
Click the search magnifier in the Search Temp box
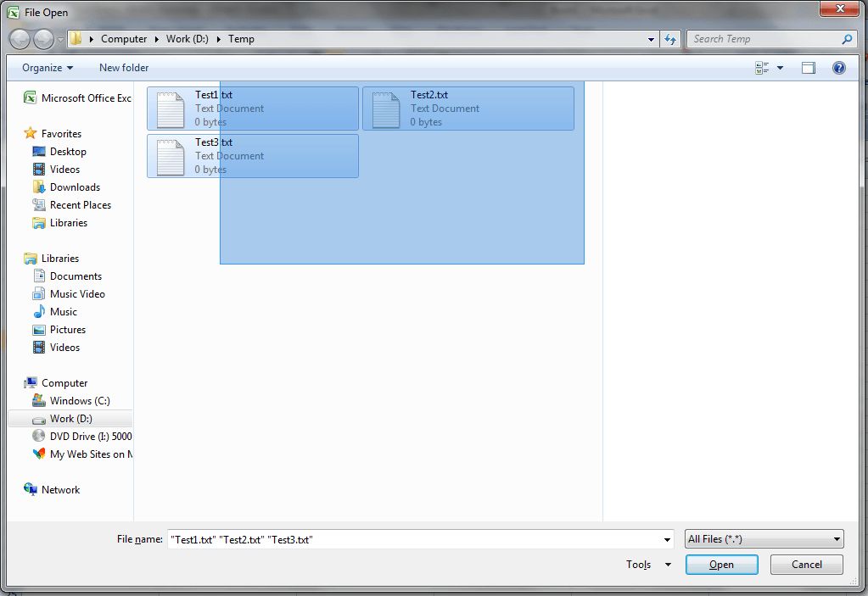coord(847,39)
